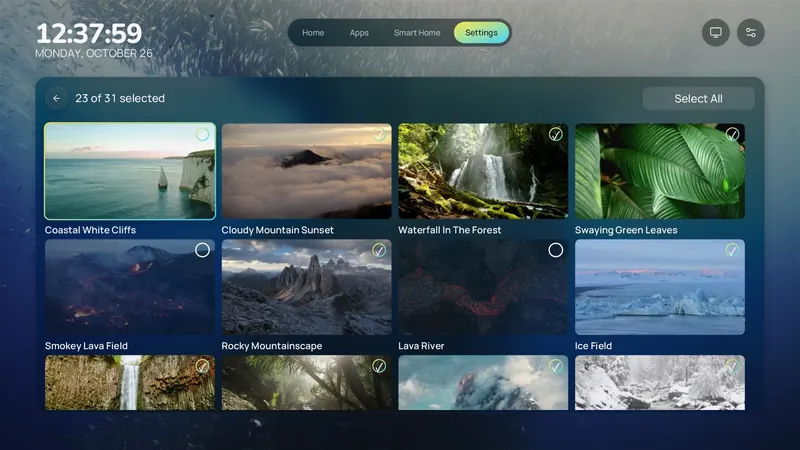Image resolution: width=800 pixels, height=450 pixels.
Task: Click the 'Cloudy Mountain Sunset' label
Action: click(278, 230)
